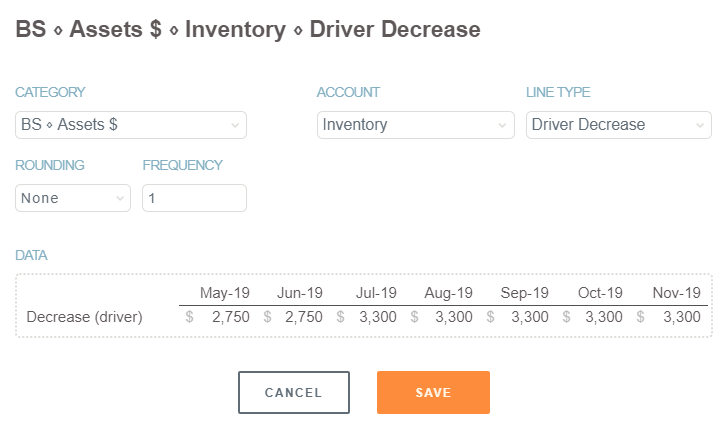Expand the Account dropdown showing Inventory
Screen dimensions: 720x422
click(415, 125)
